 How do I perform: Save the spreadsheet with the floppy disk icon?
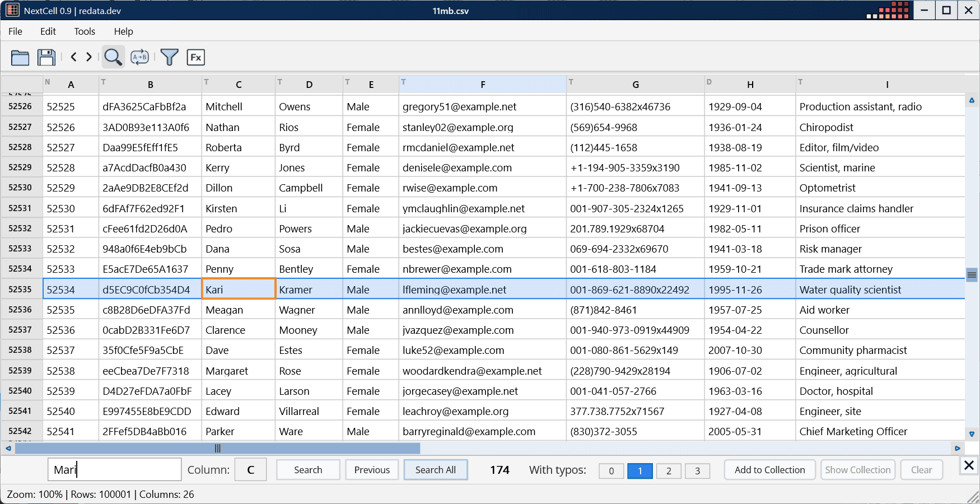click(46, 57)
